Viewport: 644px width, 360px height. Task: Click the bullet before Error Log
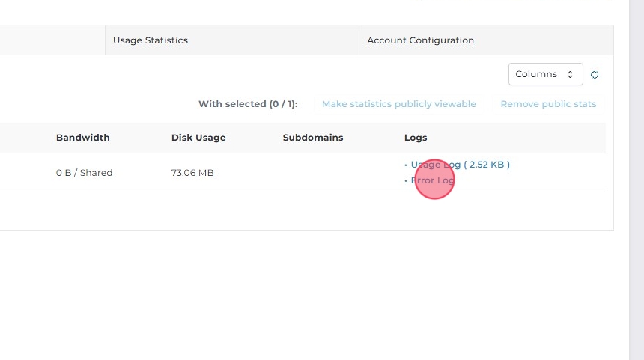(x=406, y=180)
